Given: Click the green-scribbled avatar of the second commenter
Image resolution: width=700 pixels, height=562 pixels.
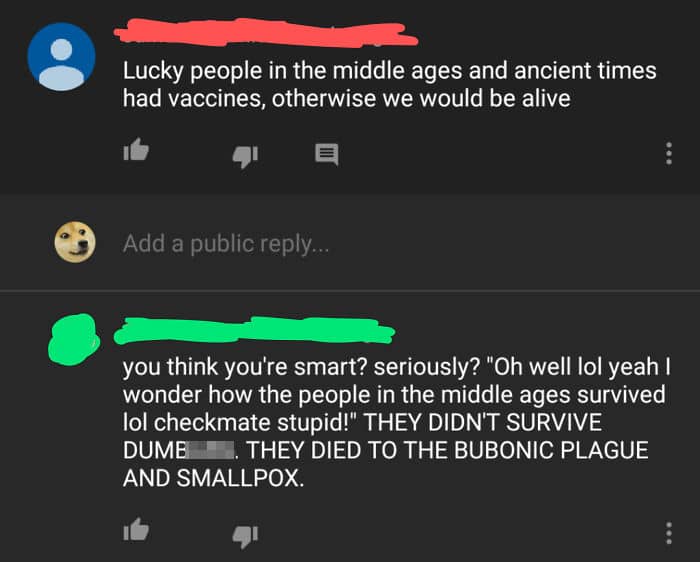Looking at the screenshot, I should tap(73, 340).
